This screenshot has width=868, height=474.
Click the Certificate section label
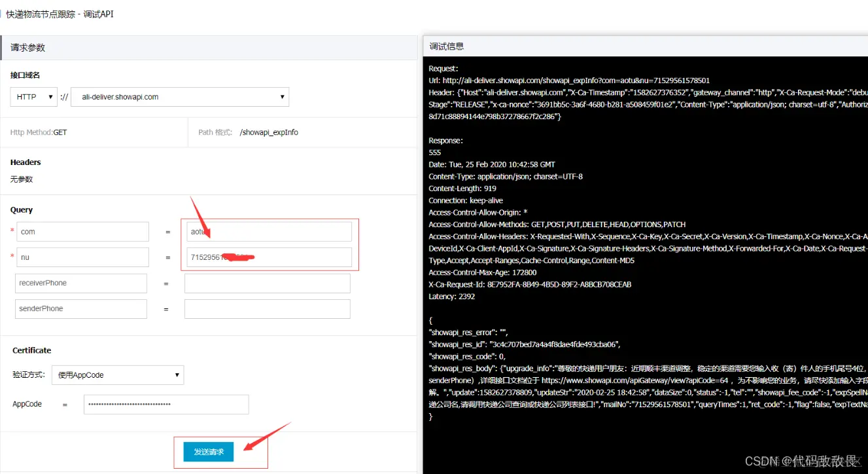(32, 350)
